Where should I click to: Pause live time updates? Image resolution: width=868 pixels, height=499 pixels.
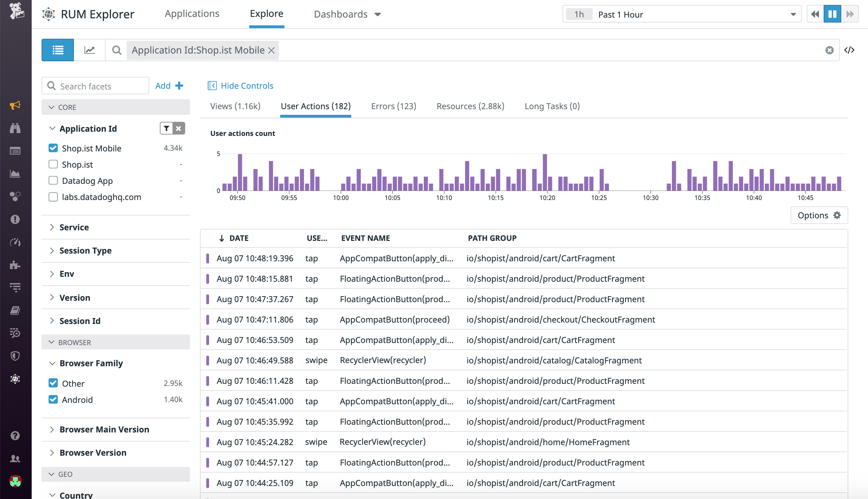click(832, 14)
